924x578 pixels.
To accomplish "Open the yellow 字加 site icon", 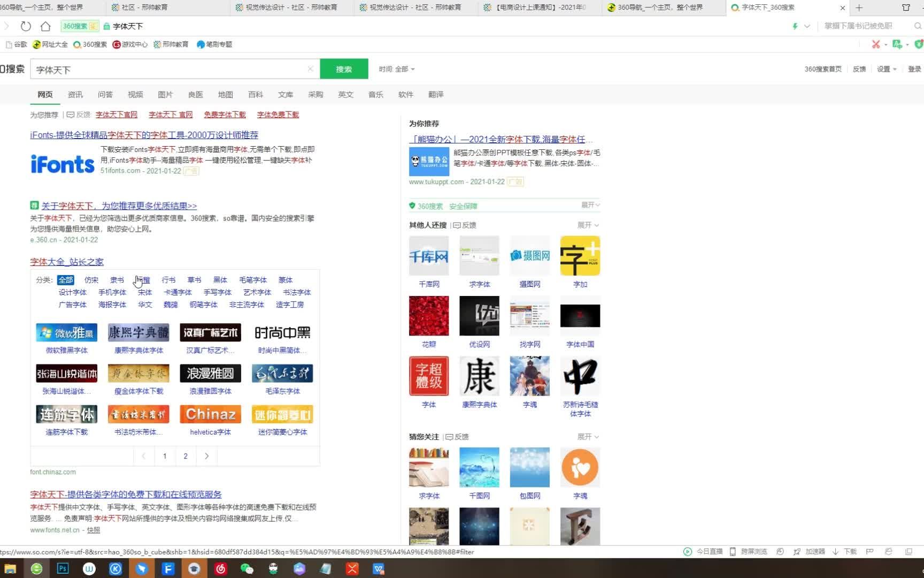I will (580, 256).
